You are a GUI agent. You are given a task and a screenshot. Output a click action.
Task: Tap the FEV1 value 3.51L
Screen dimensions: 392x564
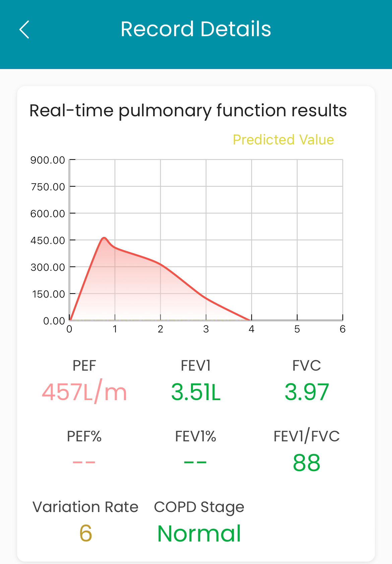196,392
